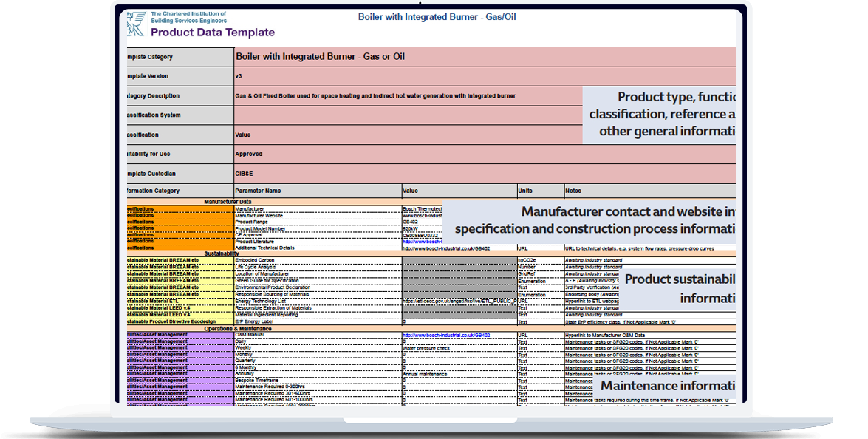This screenshot has height=439, width=868.
Task: Select the Template Version v3 cell
Action: click(x=484, y=76)
